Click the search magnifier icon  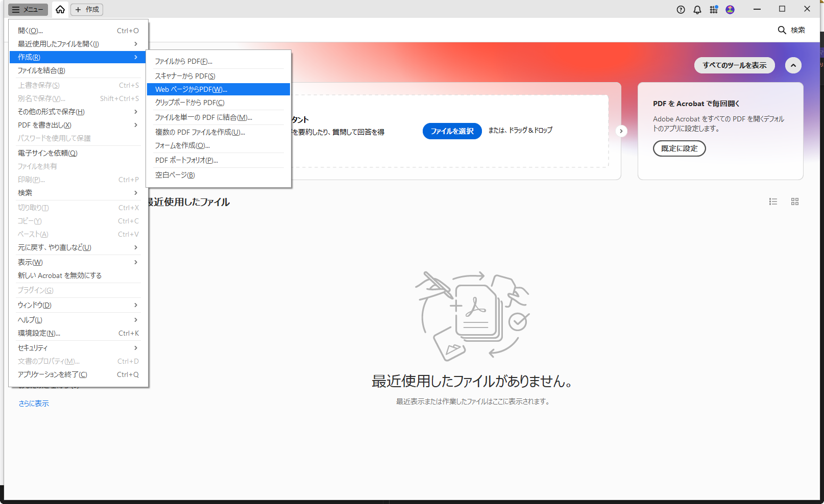(782, 30)
